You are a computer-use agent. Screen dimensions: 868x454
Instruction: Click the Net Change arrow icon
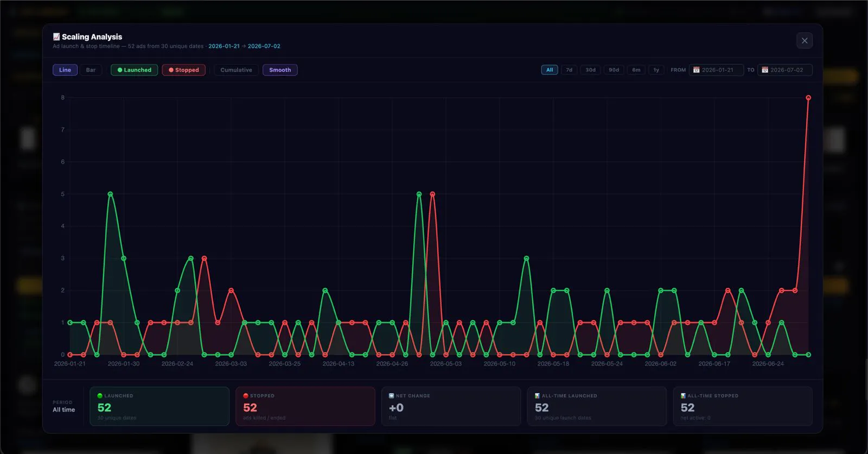[392, 396]
